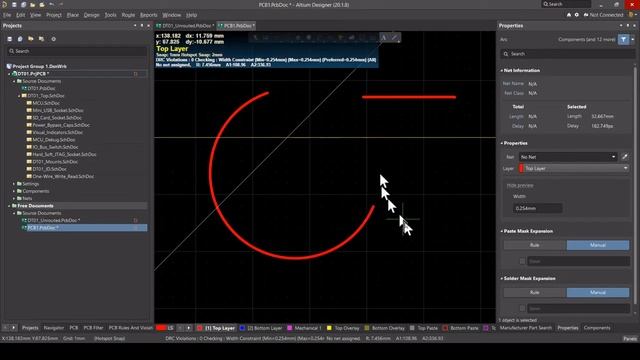Switch to PCB Filter panel tab
The image size is (640, 360).
point(93,328)
